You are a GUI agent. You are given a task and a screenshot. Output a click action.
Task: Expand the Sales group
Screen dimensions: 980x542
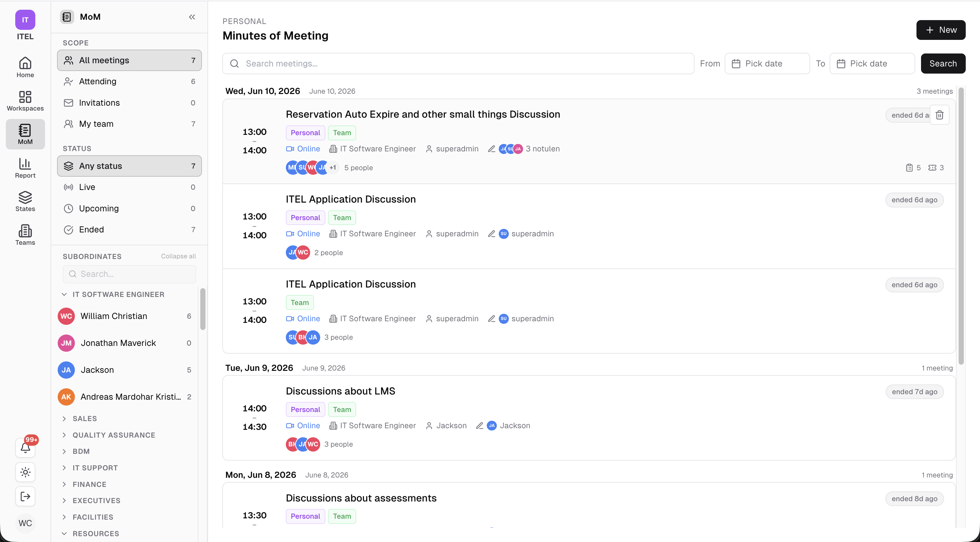pos(64,418)
